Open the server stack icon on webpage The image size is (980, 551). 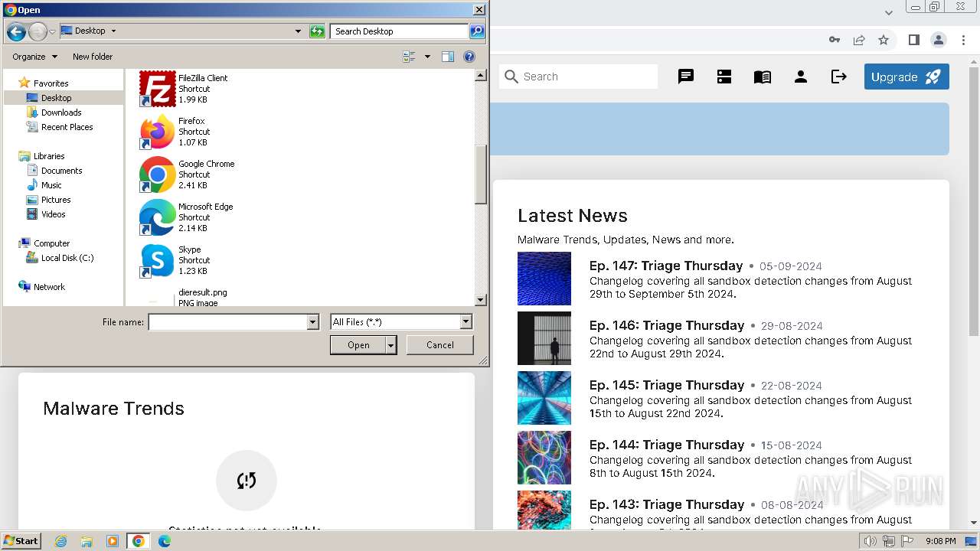pyautogui.click(x=724, y=77)
